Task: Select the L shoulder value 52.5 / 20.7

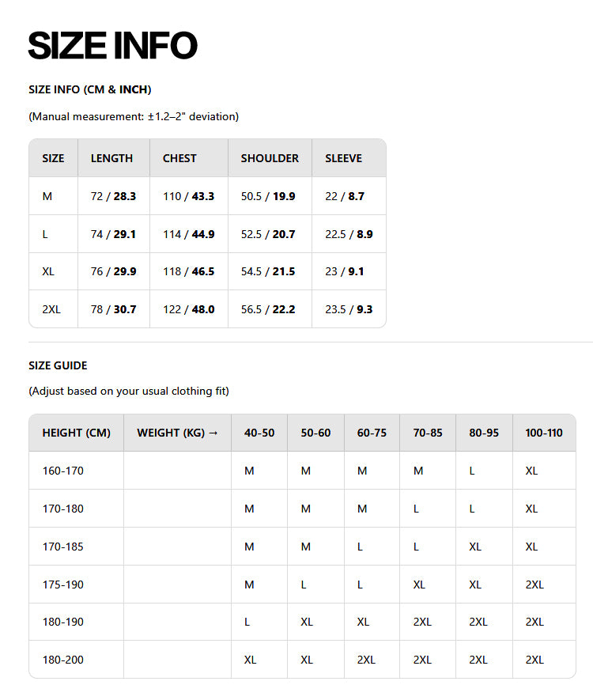Action: pos(268,234)
